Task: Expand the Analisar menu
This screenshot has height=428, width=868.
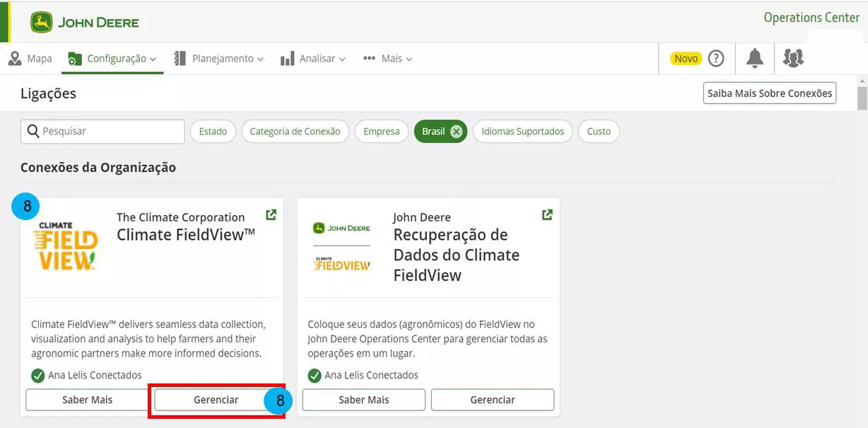Action: point(313,59)
